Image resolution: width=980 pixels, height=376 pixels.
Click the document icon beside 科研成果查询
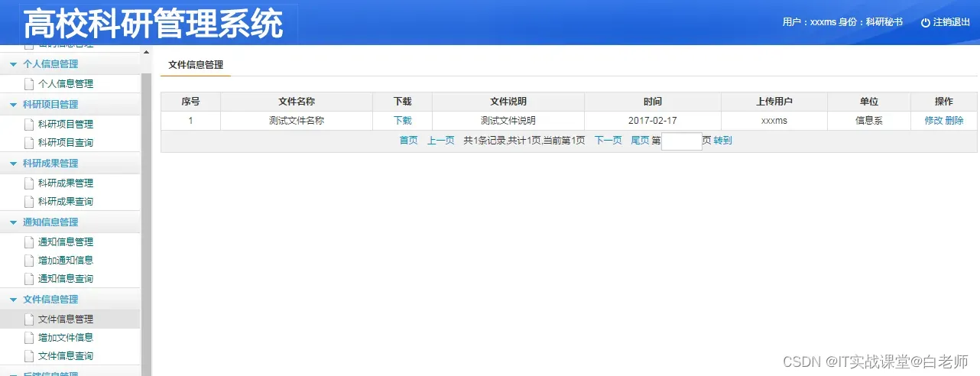tap(29, 202)
